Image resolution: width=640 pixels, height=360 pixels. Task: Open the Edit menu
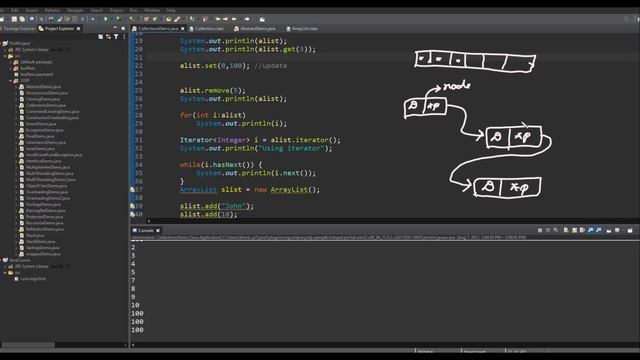15,10
